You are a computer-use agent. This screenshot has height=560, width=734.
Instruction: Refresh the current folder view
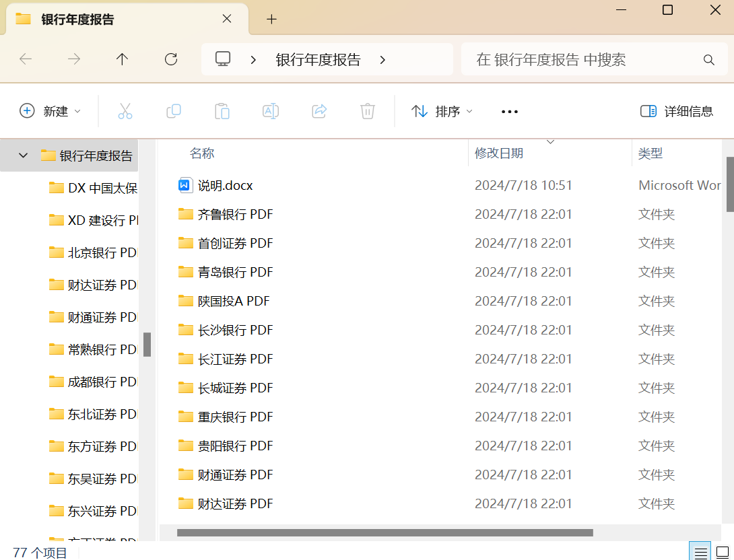[x=171, y=59]
